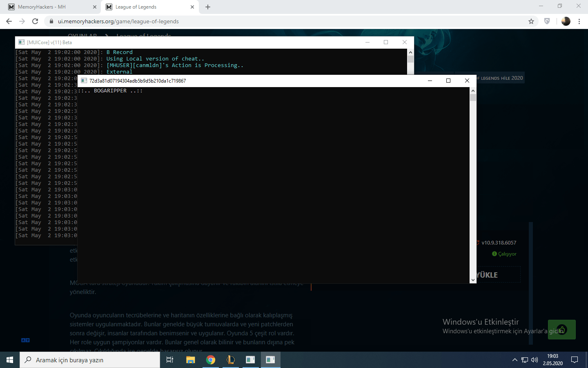Screen dimensions: 588x368
Task: Open the shield extension icon
Action: point(547,21)
